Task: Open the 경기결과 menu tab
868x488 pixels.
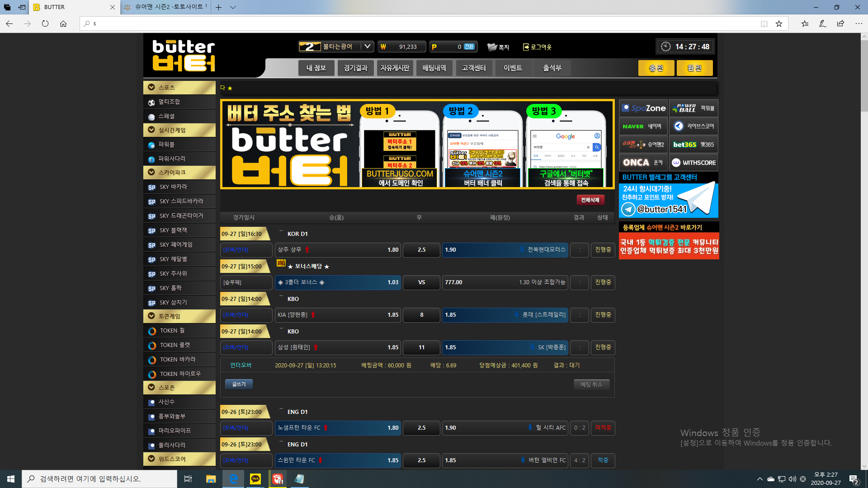Action: (x=355, y=68)
